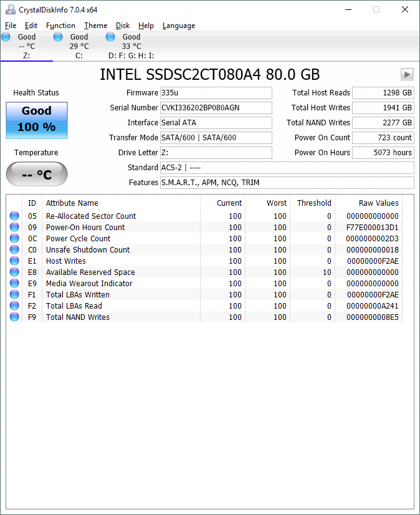Select the Power-On Hours Count row
The width and height of the screenshot is (420, 515).
85,228
